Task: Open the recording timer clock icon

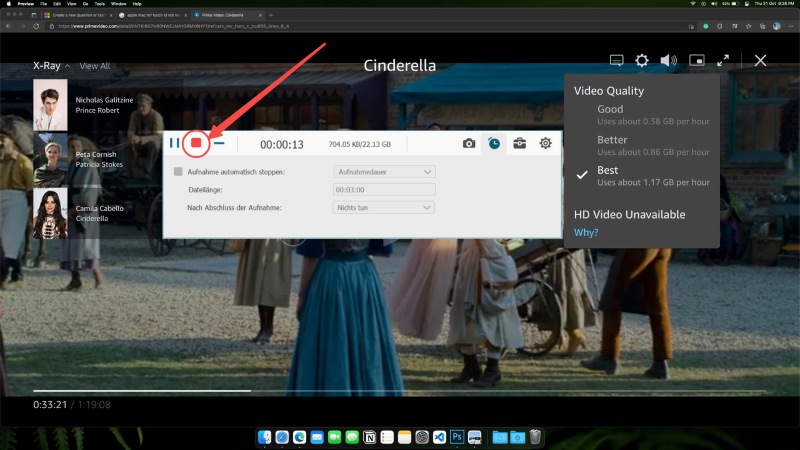Action: pyautogui.click(x=494, y=143)
